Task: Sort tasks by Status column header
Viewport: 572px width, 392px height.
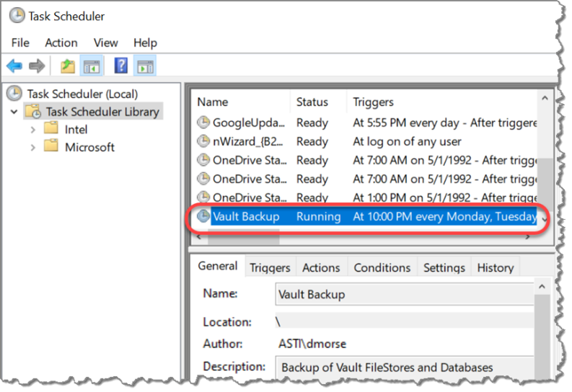Action: (x=312, y=102)
